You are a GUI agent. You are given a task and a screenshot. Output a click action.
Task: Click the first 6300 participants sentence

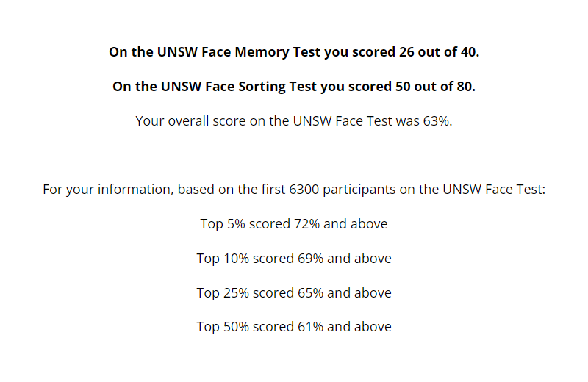point(294,190)
